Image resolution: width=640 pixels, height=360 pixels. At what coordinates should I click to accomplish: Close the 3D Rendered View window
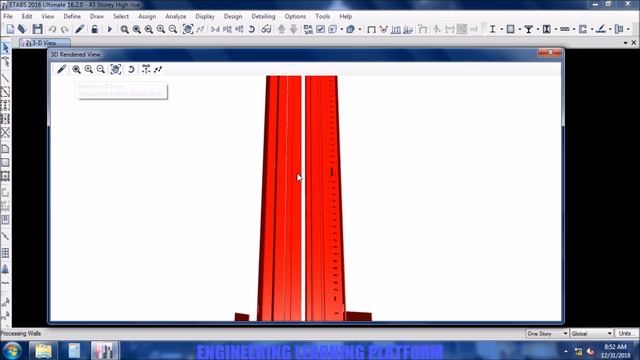pos(550,52)
